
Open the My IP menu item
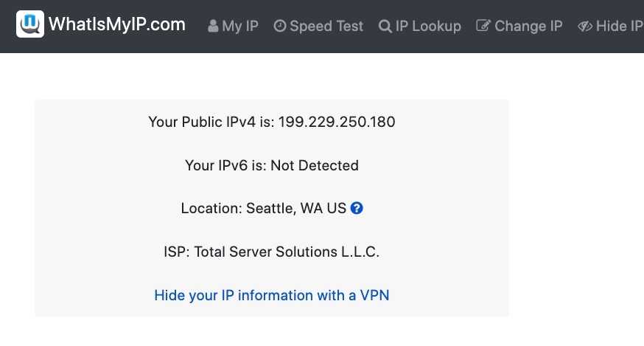[240, 27]
